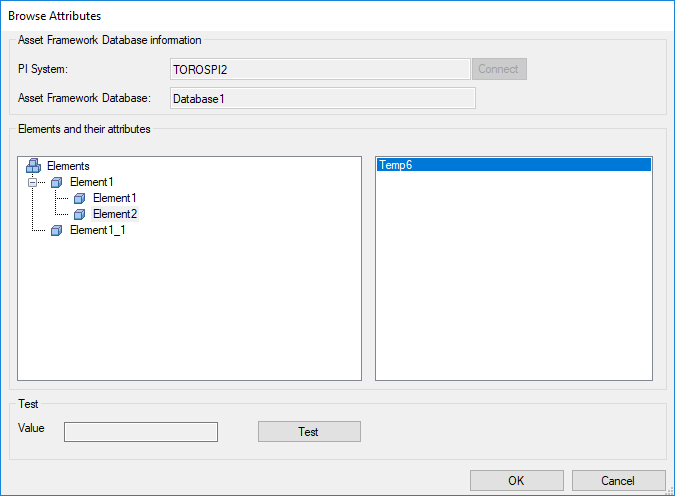Select the Elements root node label

pyautogui.click(x=68, y=166)
